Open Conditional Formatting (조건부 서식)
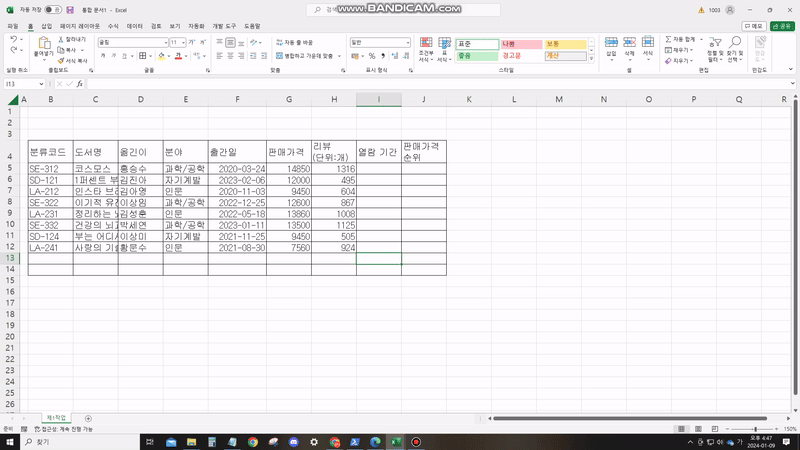 coord(426,49)
